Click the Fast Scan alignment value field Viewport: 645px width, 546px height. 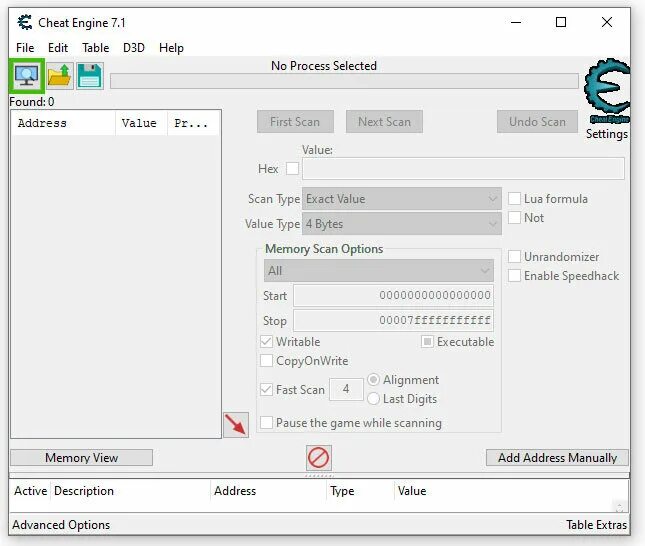(346, 389)
